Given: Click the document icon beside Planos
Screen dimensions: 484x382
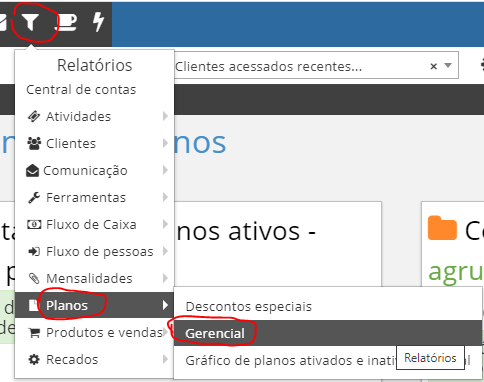Looking at the screenshot, I should click(x=34, y=305).
